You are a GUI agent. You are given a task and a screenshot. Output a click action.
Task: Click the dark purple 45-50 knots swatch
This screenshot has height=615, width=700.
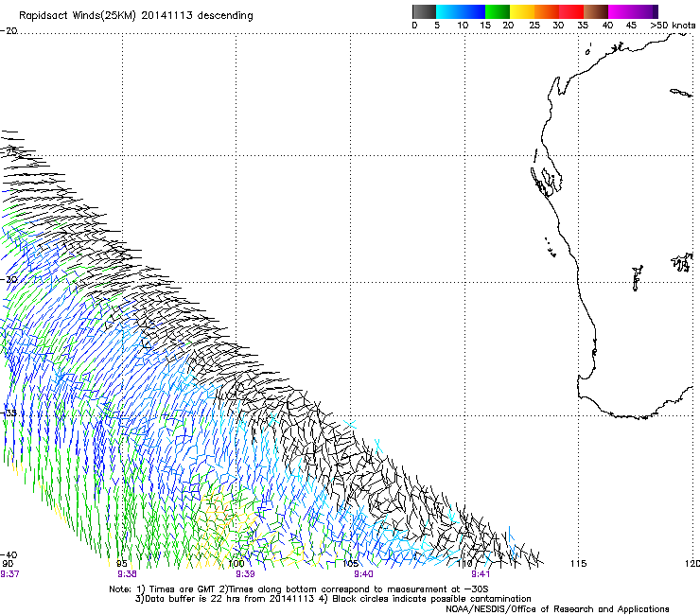click(x=645, y=11)
